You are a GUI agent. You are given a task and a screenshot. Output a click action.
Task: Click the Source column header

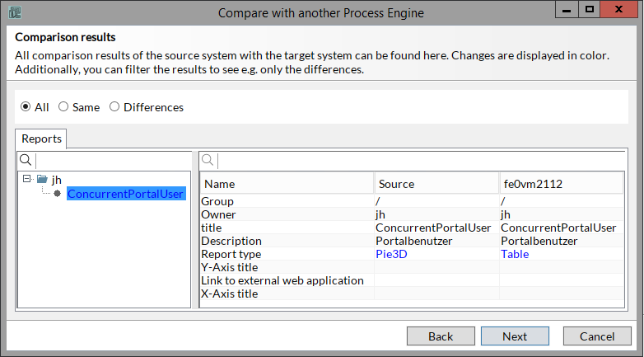pos(436,184)
